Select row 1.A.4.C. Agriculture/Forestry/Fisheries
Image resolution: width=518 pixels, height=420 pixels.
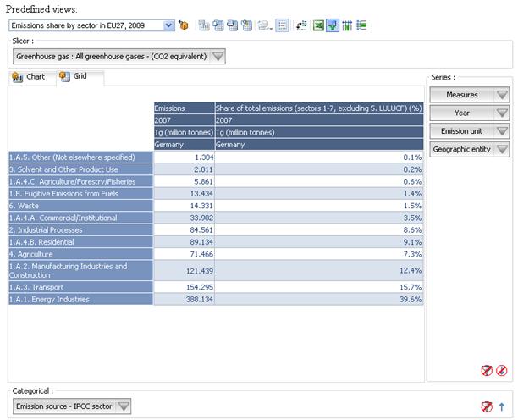pos(80,181)
